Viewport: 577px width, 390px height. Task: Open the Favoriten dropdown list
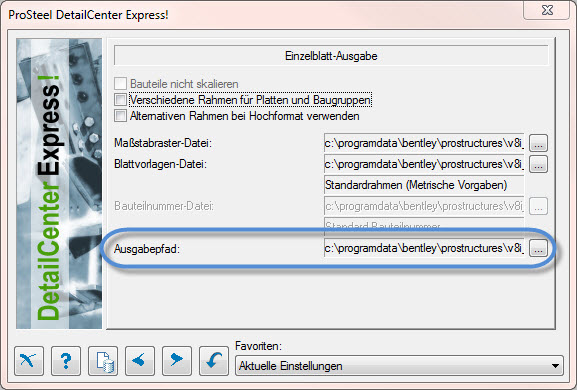pyautogui.click(x=399, y=366)
